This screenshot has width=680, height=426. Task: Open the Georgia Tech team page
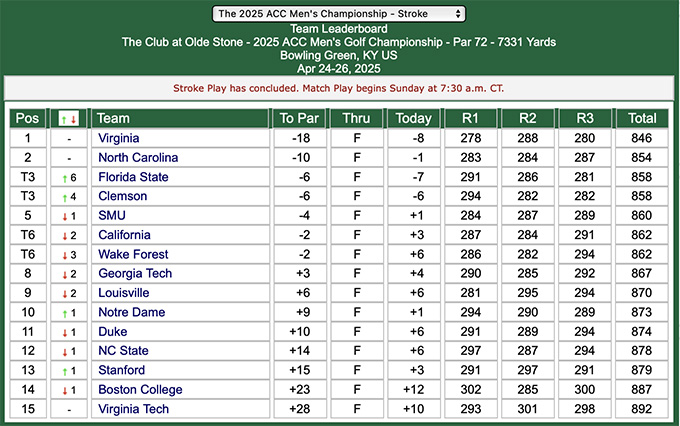coord(135,273)
